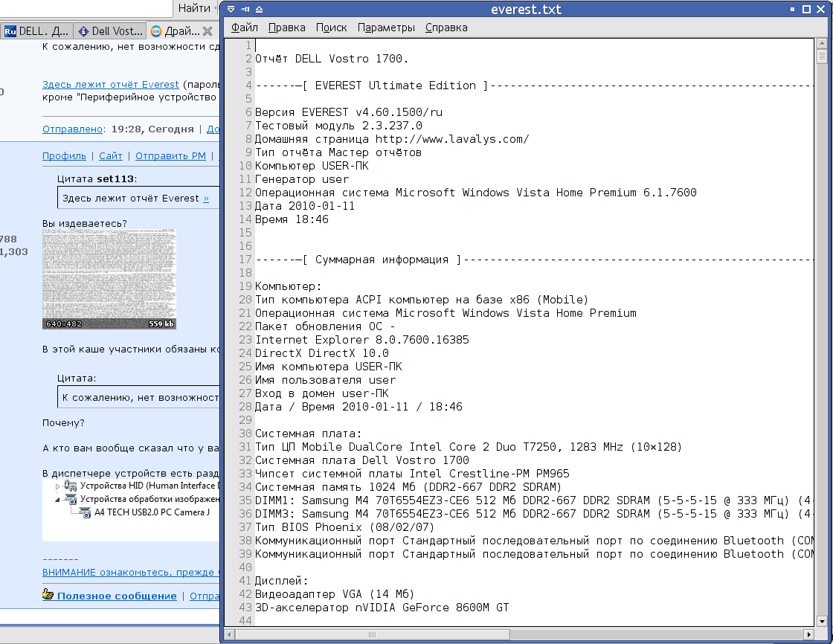The image size is (833, 644).
Task: Click the shade window icon in title bar
Action: click(258, 10)
